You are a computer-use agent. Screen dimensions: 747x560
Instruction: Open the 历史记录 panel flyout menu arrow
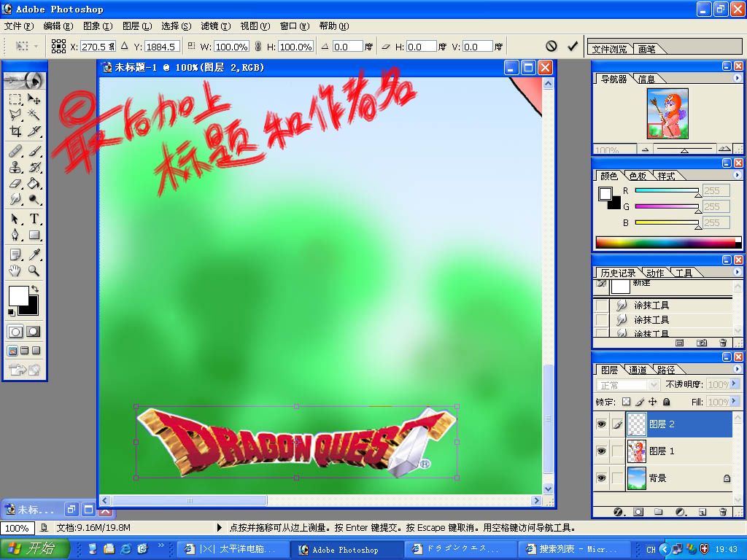(737, 271)
